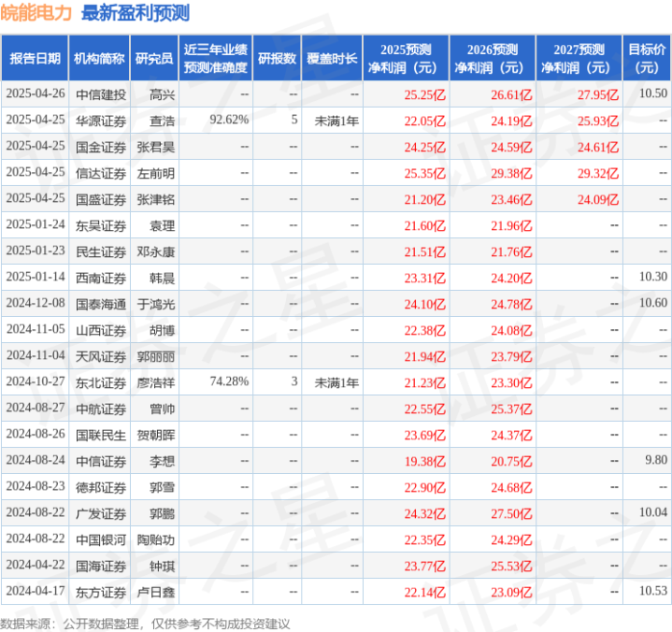Select the 研究员 column header
This screenshot has width=672, height=632.
pyautogui.click(x=154, y=58)
